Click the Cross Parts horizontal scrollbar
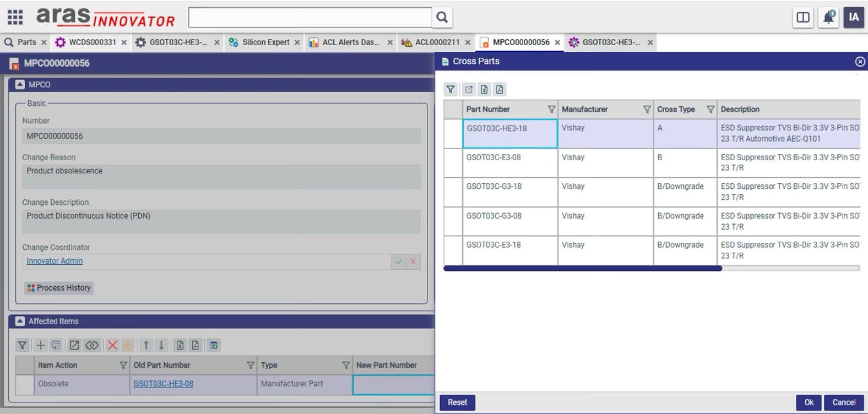Image resolution: width=868 pixels, height=414 pixels. click(583, 269)
